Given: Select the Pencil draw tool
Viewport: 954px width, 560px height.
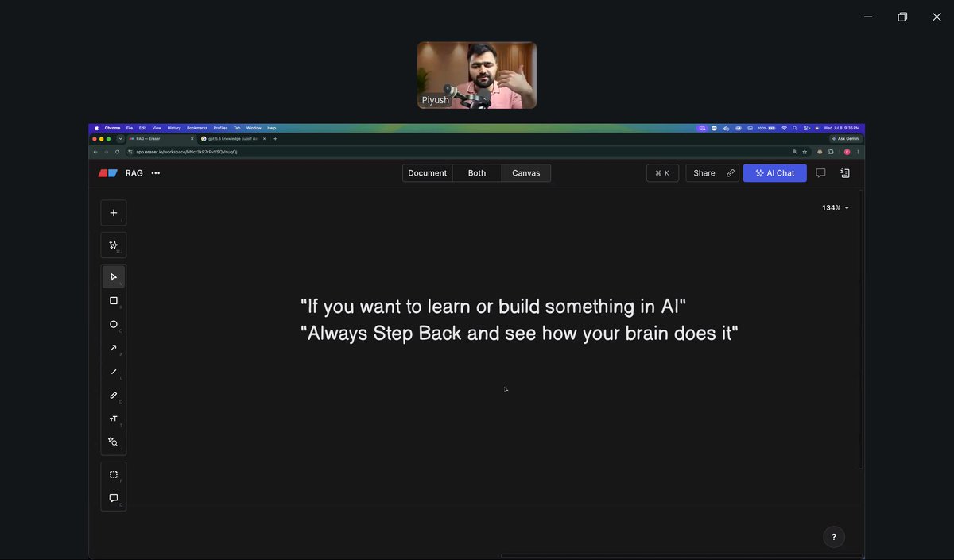Looking at the screenshot, I should [x=113, y=395].
